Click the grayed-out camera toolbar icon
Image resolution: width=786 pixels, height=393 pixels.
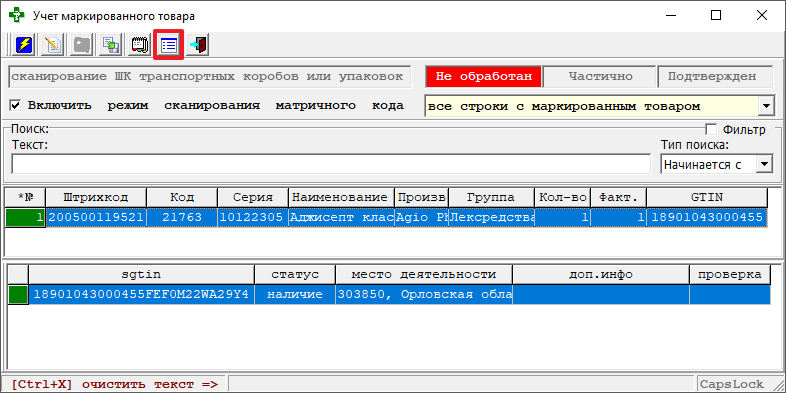pyautogui.click(x=82, y=45)
